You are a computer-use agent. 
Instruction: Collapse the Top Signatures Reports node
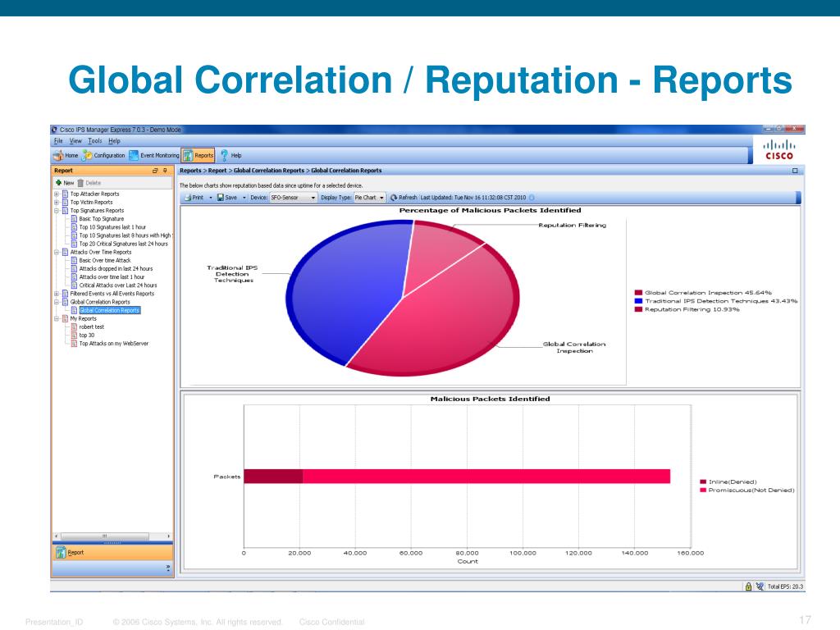pos(57,211)
